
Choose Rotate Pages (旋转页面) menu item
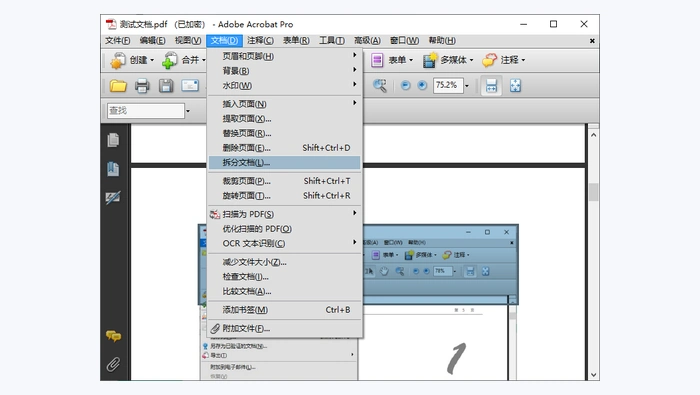tap(284, 196)
